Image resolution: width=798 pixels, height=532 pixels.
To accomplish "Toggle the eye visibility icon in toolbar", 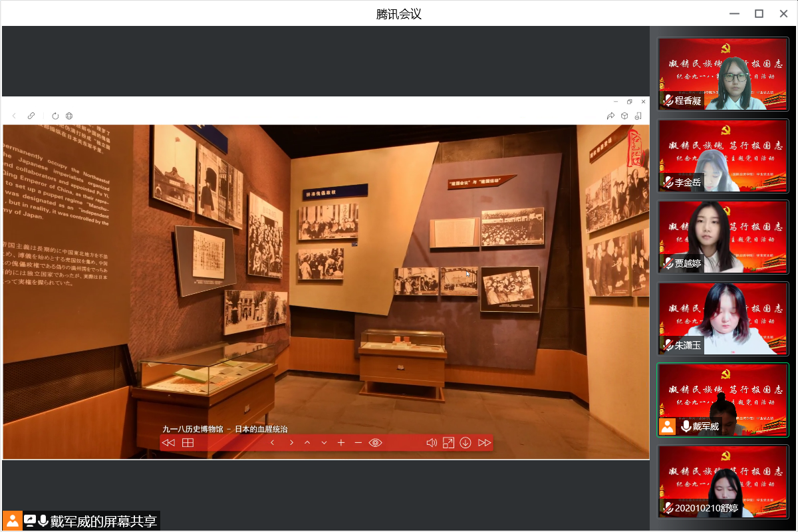I will pos(376,443).
